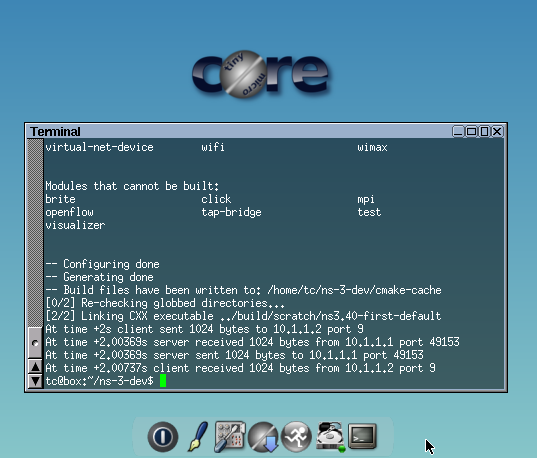Click the module name 'mpi'

(366, 200)
